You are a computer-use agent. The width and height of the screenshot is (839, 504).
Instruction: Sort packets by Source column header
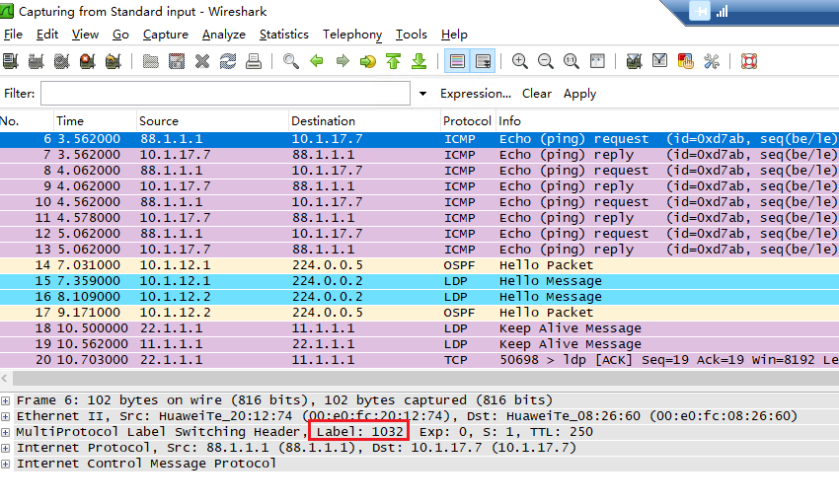coord(212,120)
